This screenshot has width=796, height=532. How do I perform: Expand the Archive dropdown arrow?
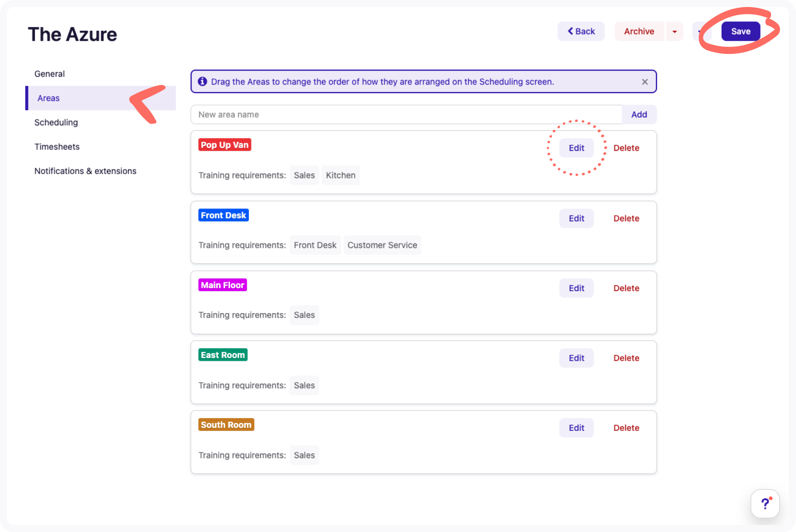675,32
